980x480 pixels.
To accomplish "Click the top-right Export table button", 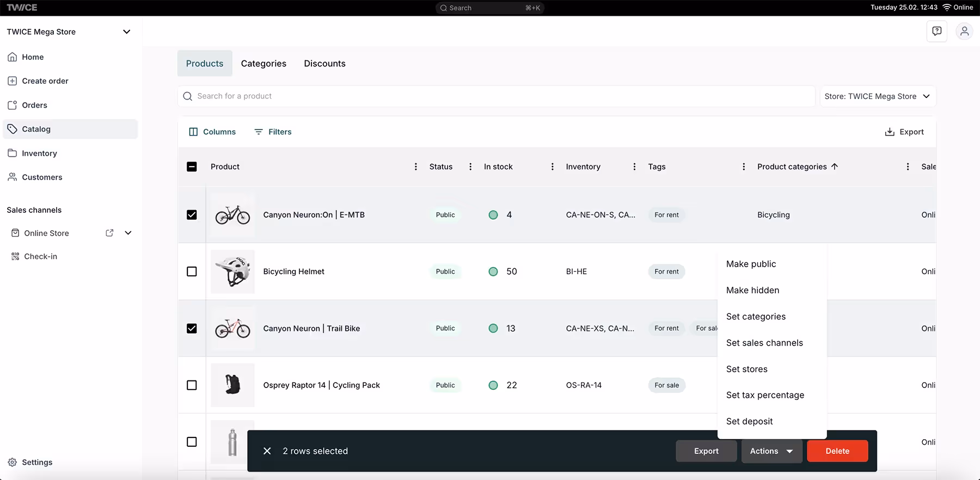I will 904,132.
